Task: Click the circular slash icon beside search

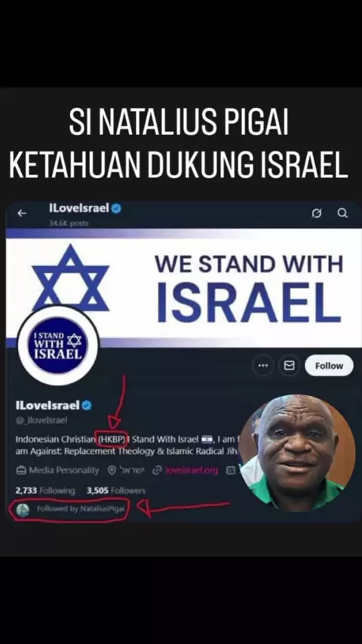Action: coord(317,213)
